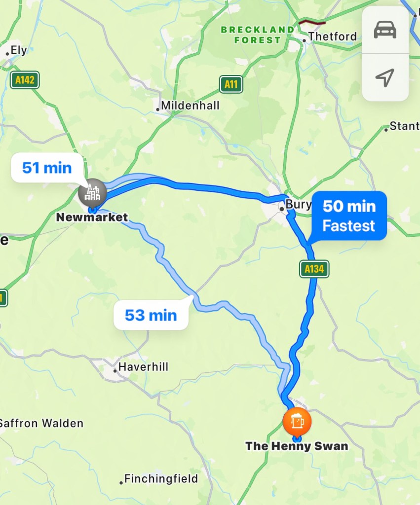Tap the location arrow tracking icon

[385, 77]
